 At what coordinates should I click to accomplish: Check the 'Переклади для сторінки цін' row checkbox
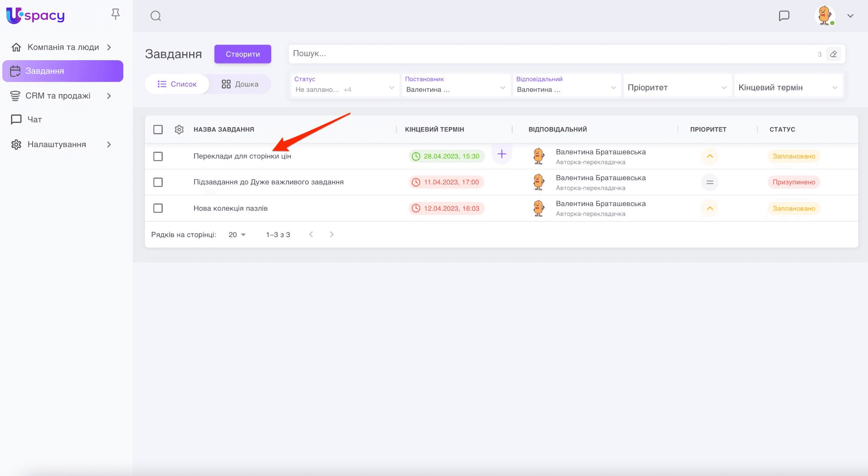click(x=158, y=156)
